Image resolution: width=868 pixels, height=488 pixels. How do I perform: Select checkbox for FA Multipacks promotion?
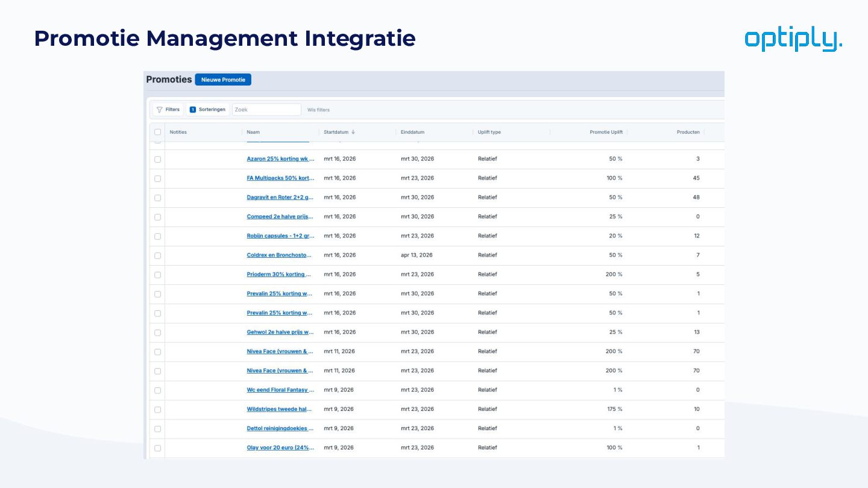158,178
